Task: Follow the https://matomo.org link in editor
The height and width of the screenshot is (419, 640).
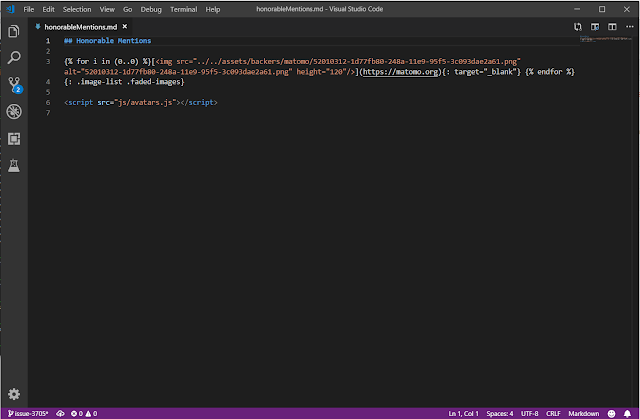Action: click(x=400, y=72)
